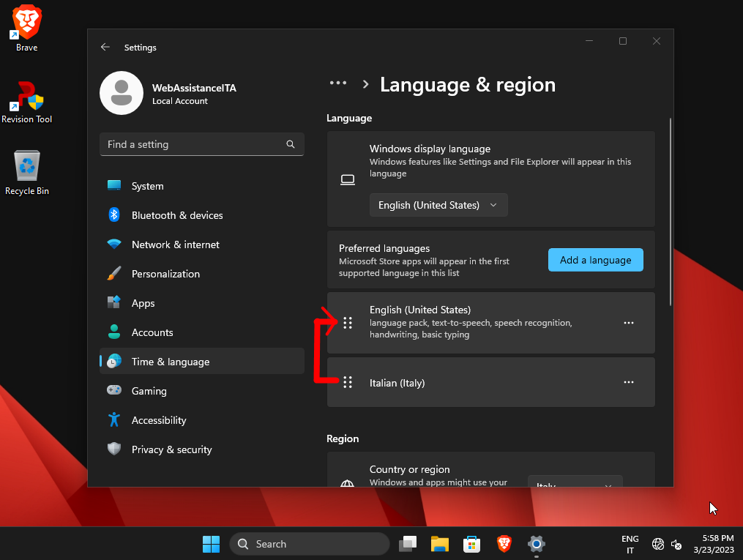Open clock and date 5:58 PM
Viewport: 743px width, 560px height.
click(x=714, y=544)
